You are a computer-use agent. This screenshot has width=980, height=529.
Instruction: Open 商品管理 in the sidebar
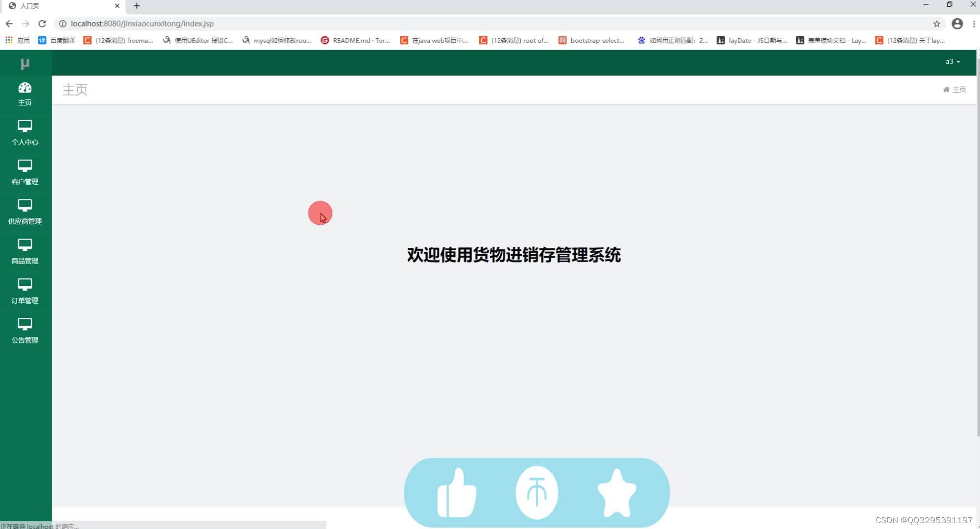[x=25, y=252]
